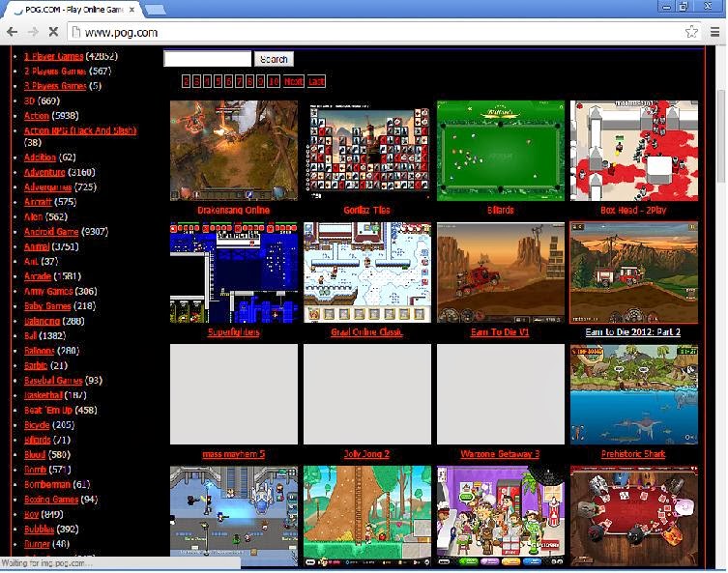
Task: Open Graal Online Classic thumbnail
Action: click(x=367, y=272)
